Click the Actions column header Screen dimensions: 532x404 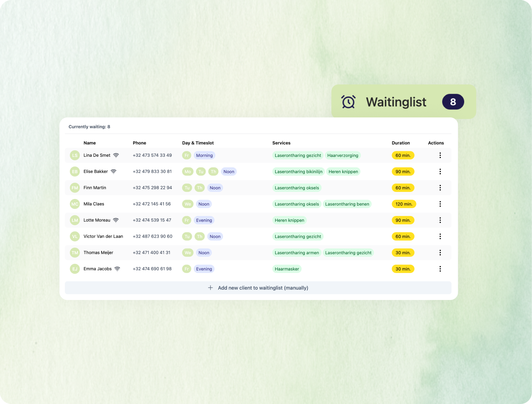pyautogui.click(x=436, y=143)
